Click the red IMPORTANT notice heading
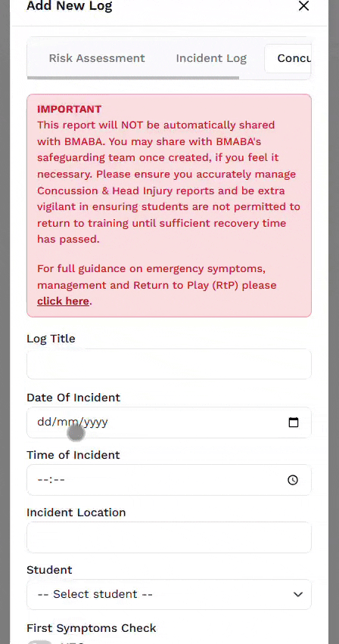The height and width of the screenshot is (644, 339). (x=69, y=109)
